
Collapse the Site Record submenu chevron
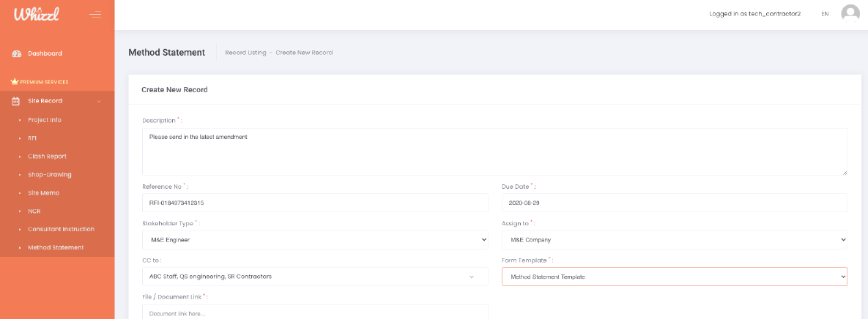[x=99, y=101]
